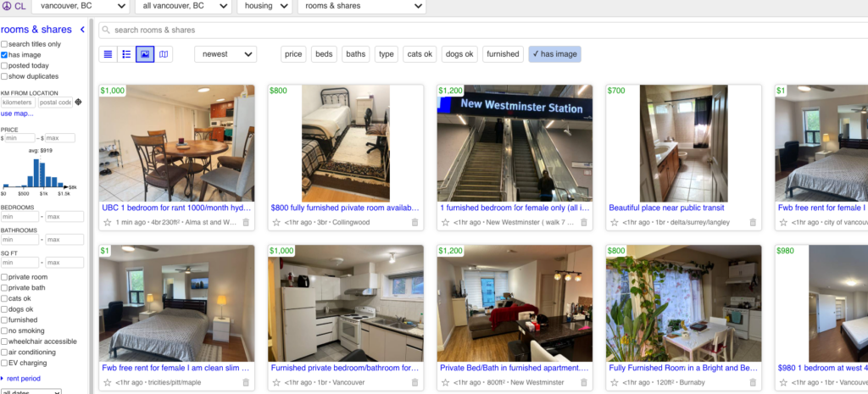Click the price filter chip

click(x=293, y=54)
